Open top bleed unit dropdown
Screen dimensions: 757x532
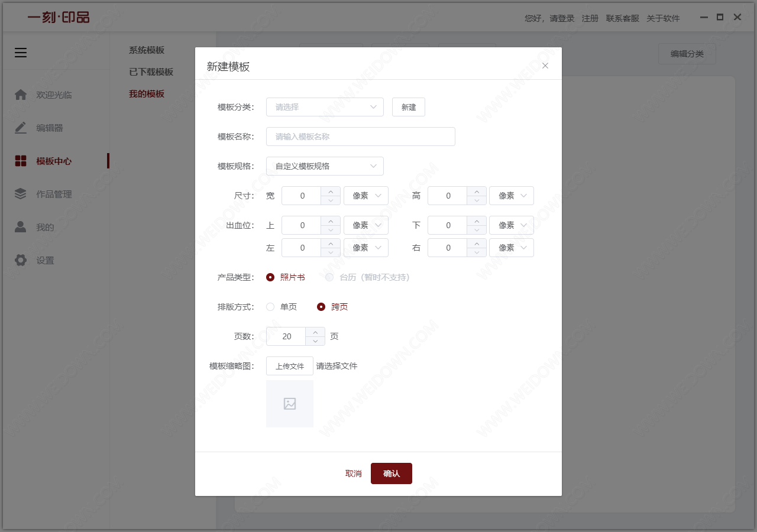pyautogui.click(x=366, y=225)
